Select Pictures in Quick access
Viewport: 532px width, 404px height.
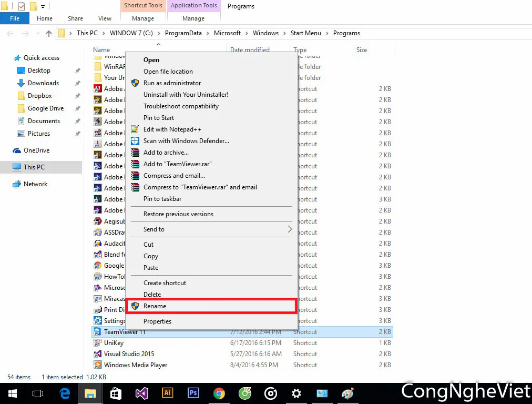click(39, 134)
